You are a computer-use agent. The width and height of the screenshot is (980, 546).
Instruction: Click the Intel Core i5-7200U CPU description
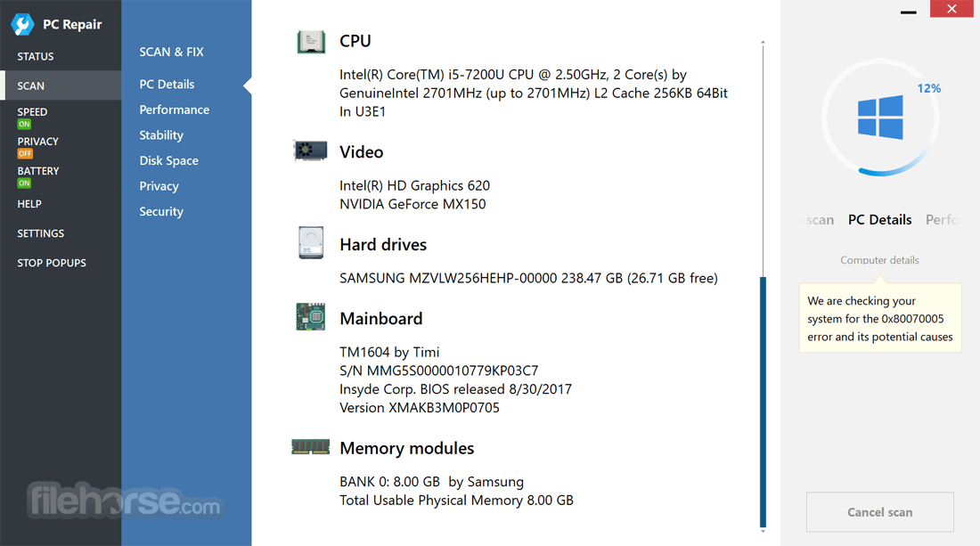(x=534, y=94)
